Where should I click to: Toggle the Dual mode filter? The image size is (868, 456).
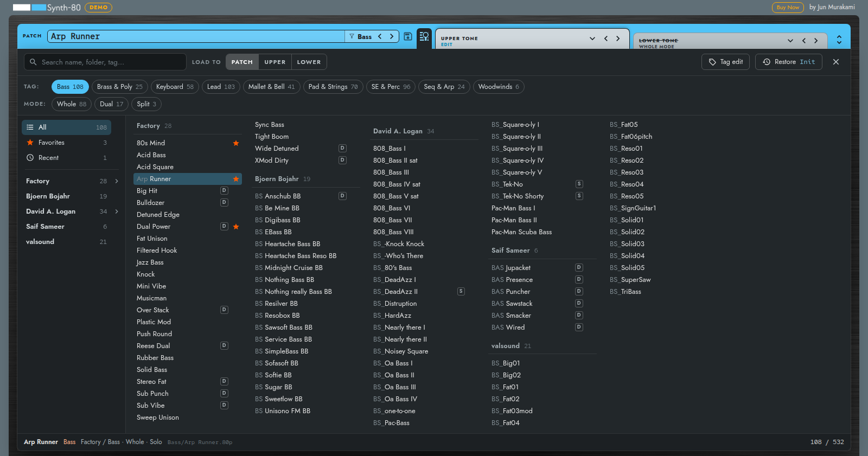click(x=112, y=104)
